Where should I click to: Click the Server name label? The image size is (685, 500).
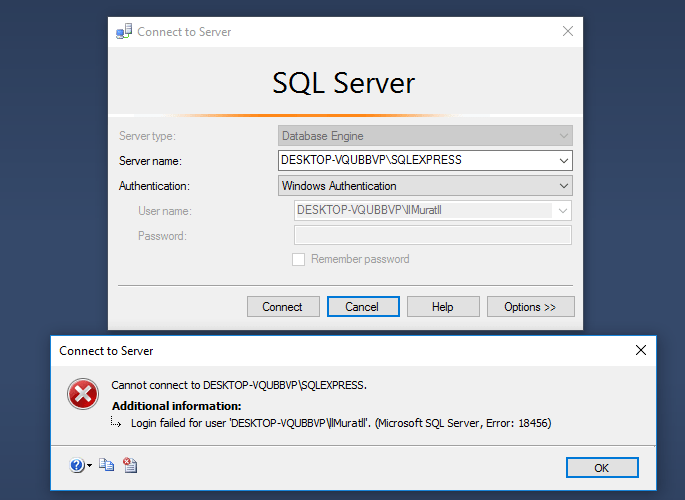pyautogui.click(x=150, y=161)
